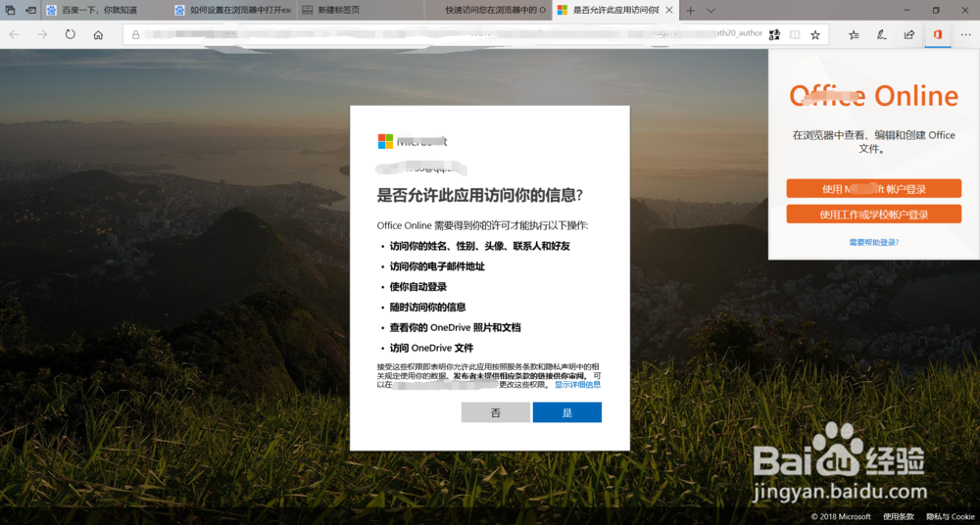Click text 查看你的 OneDrive 照片和文档
Viewport: 980px width, 525px height.
(x=455, y=327)
